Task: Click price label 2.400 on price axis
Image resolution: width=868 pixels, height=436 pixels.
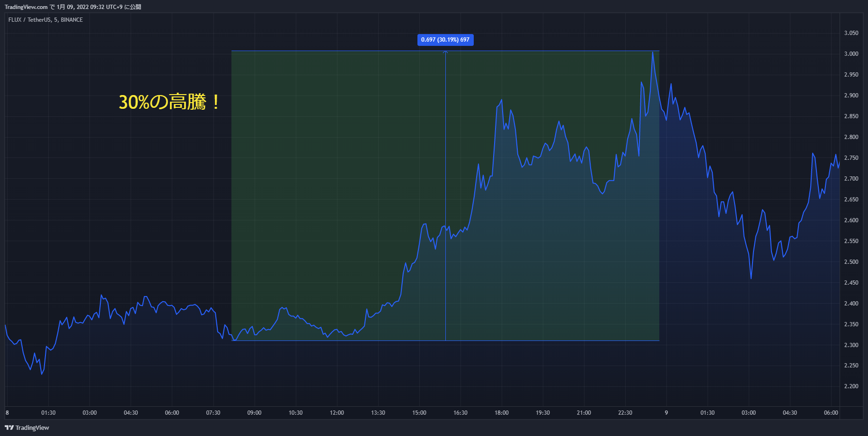Action: click(x=851, y=304)
